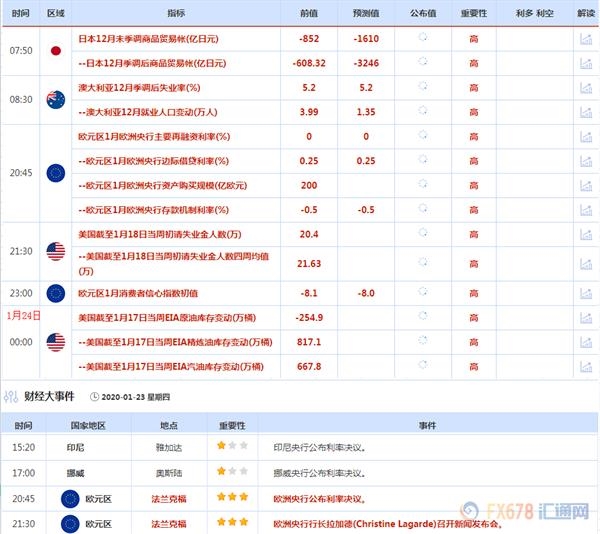Screen dimensions: 600x534
Task: Click the 指标 column header
Action: coord(175,14)
